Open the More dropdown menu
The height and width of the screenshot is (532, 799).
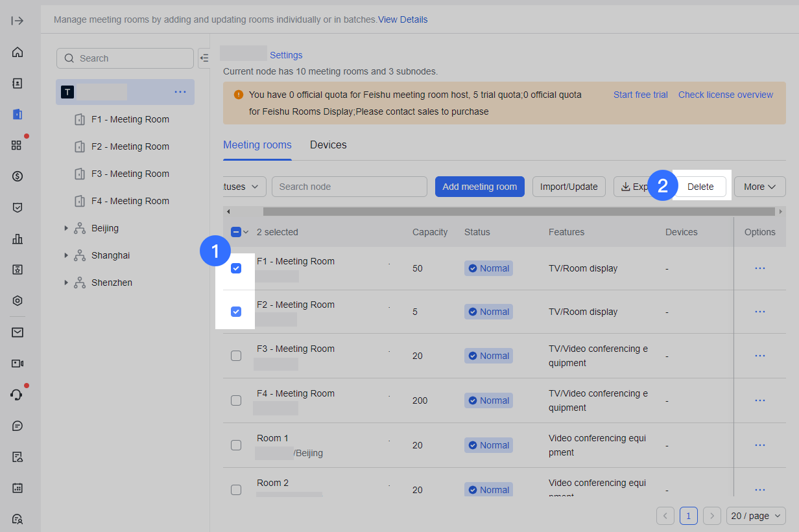(x=759, y=187)
